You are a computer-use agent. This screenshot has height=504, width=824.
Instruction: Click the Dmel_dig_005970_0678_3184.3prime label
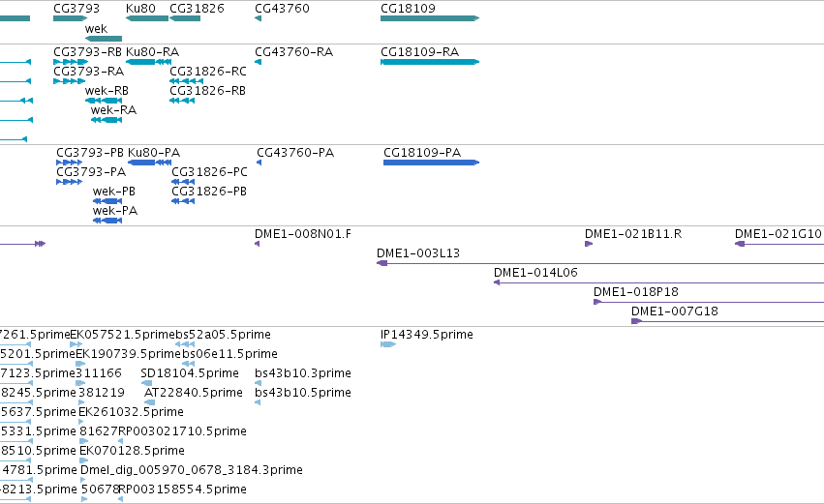(x=192, y=470)
